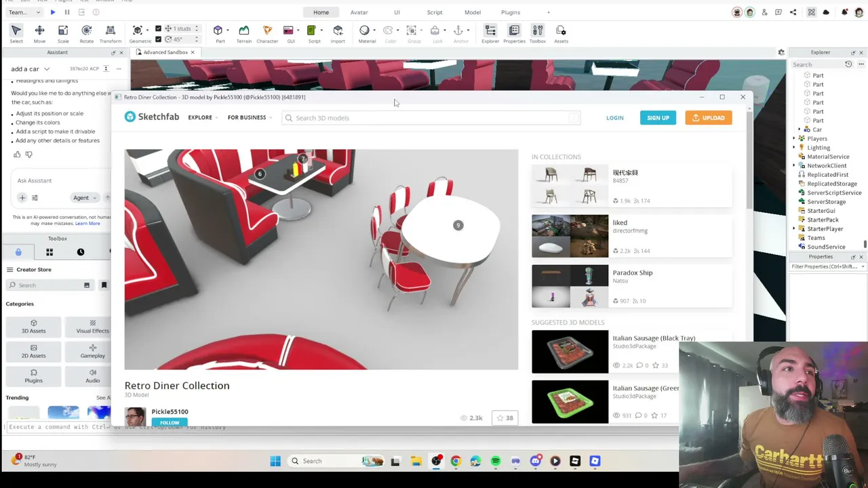
Task: Thumbs down the Assistant response
Action: click(28, 155)
